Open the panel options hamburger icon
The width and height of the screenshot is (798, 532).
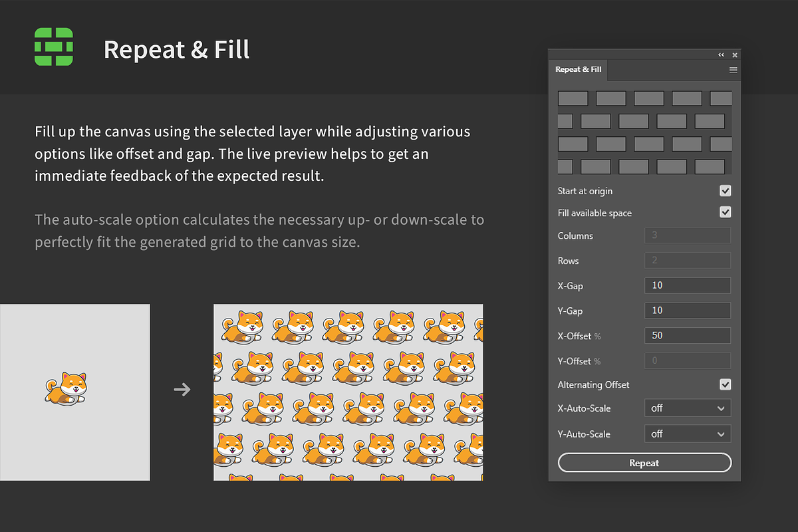(x=733, y=69)
